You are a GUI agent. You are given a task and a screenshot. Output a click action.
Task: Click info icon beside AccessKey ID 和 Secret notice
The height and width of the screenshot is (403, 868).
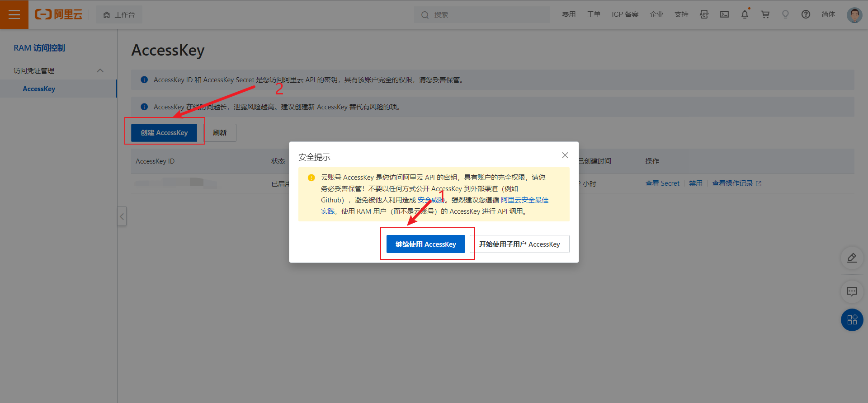(144, 80)
